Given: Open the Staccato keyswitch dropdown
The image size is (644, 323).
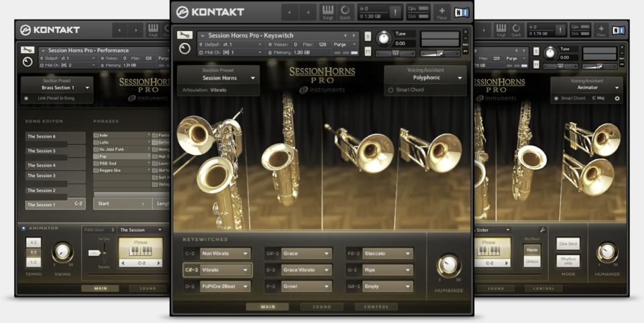Looking at the screenshot, I should [388, 253].
